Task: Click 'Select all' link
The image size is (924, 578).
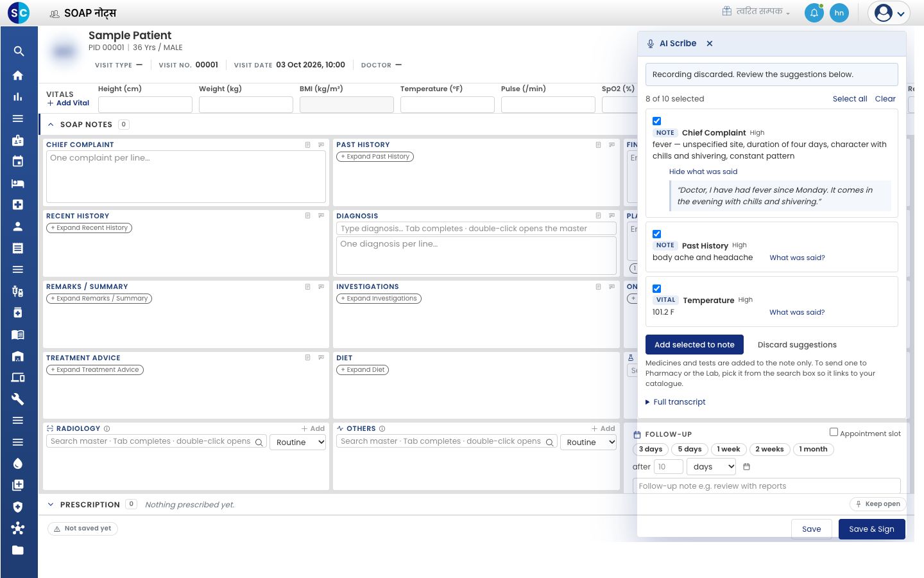Action: point(850,99)
